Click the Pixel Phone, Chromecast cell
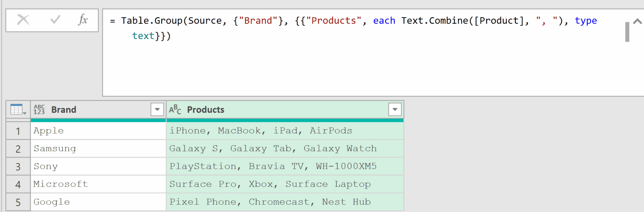This screenshot has height=212, width=644. (x=285, y=202)
